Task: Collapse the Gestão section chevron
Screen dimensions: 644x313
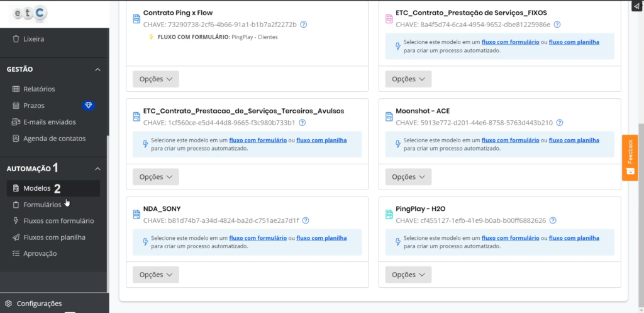Action: 97,69
